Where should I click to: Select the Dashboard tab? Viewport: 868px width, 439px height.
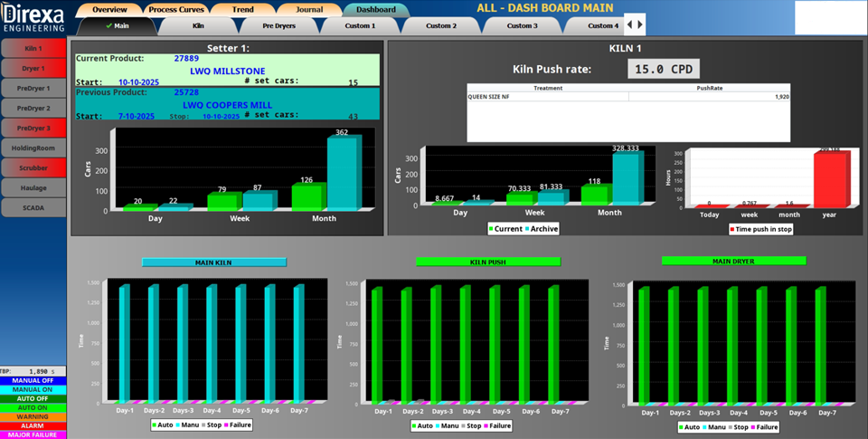point(376,9)
